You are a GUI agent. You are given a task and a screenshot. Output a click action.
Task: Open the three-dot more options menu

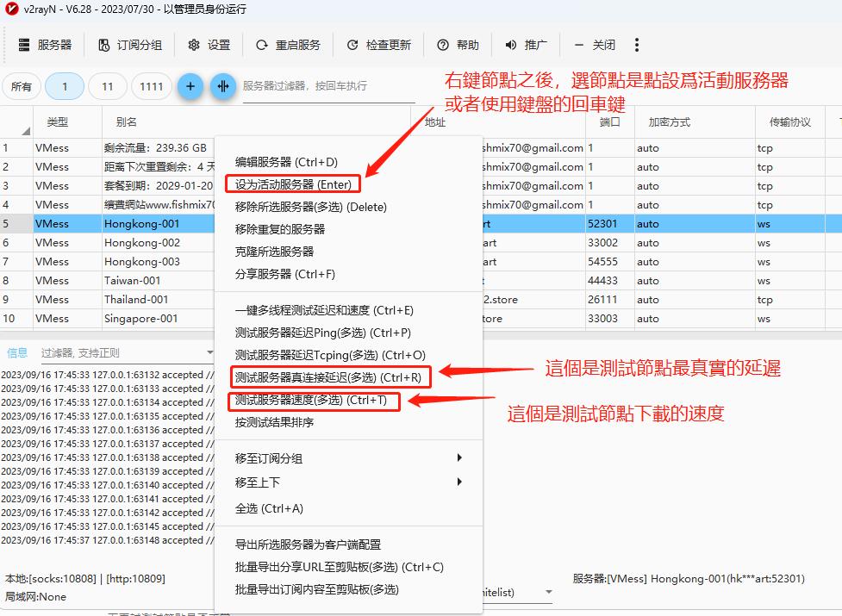point(637,45)
